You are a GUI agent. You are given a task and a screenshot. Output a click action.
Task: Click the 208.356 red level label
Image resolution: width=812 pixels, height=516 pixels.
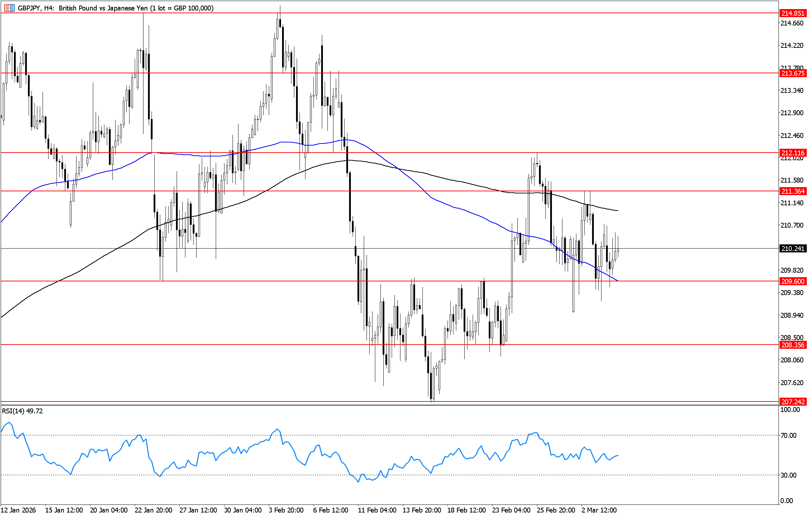pos(792,345)
